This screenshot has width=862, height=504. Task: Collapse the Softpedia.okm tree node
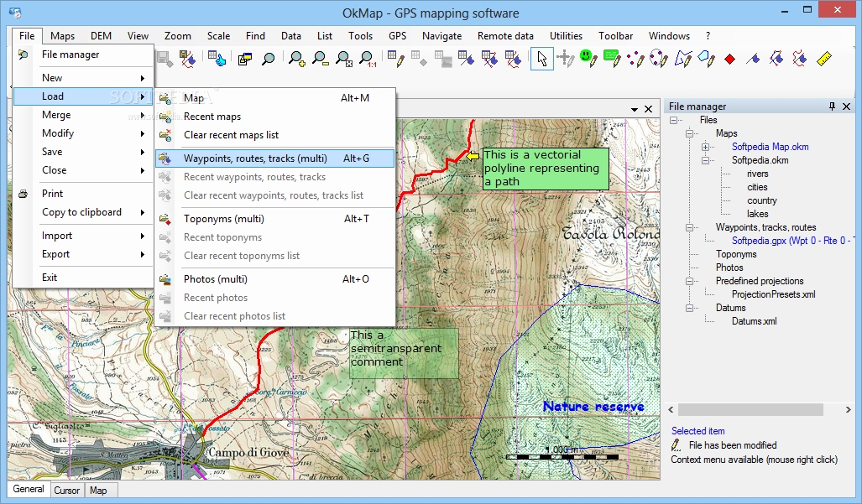tap(705, 160)
